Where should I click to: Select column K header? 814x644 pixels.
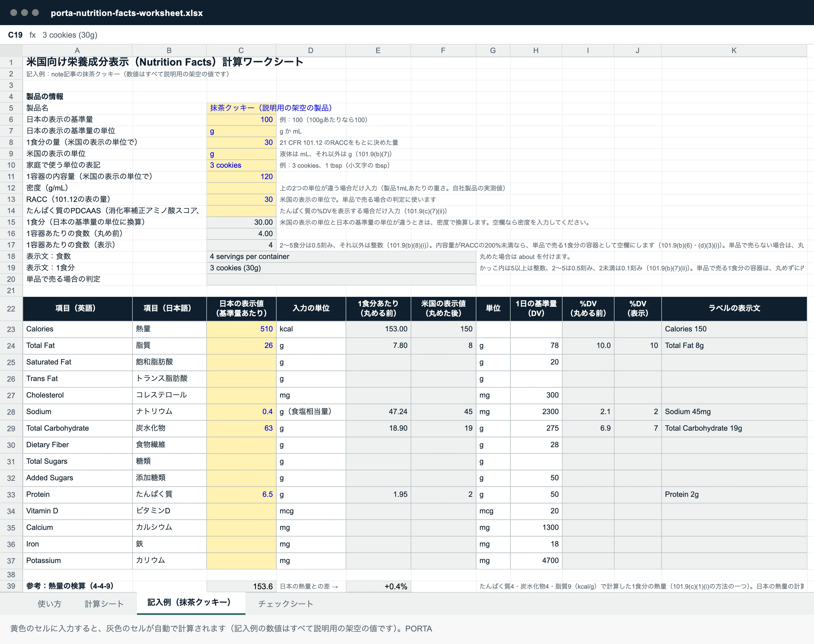[x=734, y=50]
